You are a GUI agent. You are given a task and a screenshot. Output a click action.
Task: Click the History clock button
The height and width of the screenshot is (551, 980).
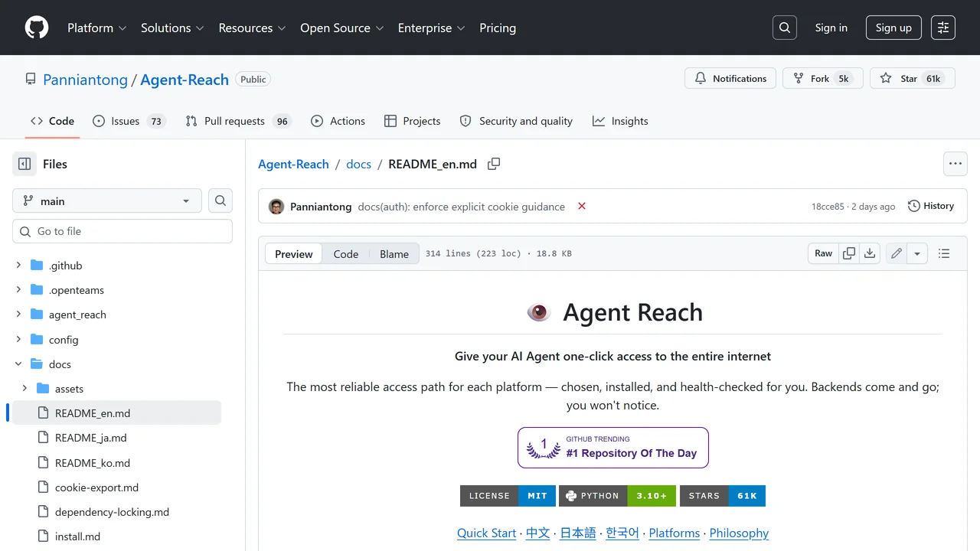tap(931, 206)
